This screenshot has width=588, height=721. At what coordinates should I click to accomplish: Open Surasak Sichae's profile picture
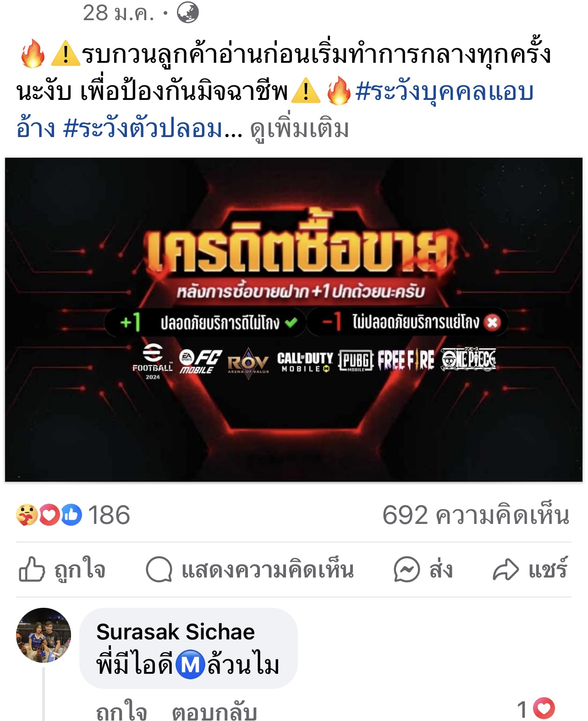tap(44, 635)
